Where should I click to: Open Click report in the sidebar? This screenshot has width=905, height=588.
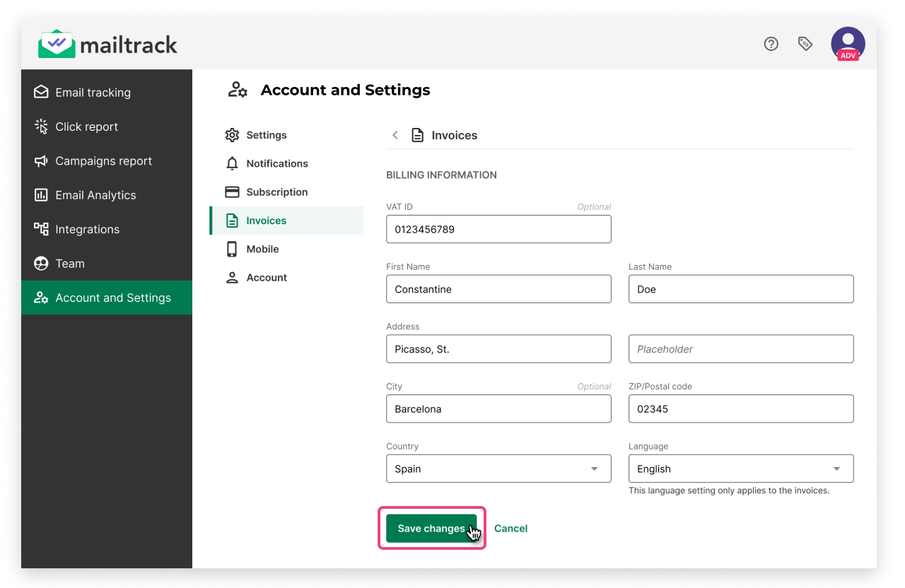tap(86, 127)
